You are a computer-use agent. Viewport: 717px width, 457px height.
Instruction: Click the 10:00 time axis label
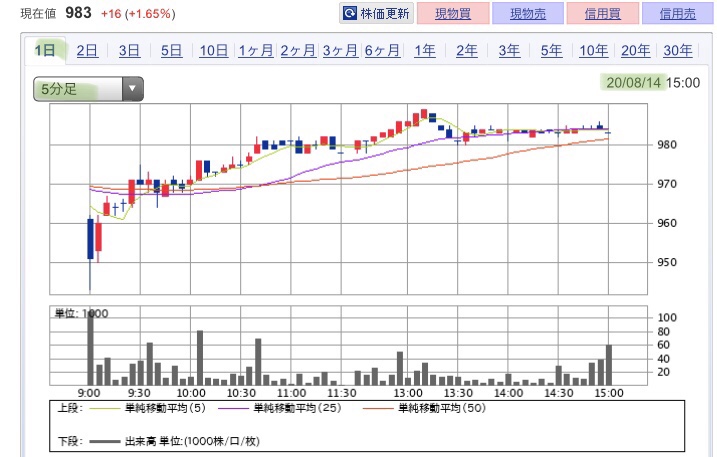coord(191,393)
